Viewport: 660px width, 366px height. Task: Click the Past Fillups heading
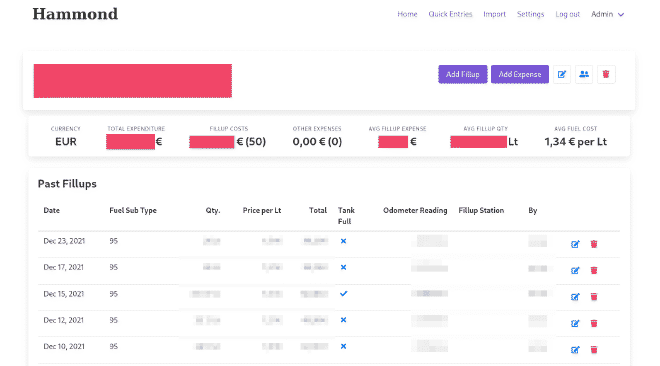pyautogui.click(x=67, y=184)
